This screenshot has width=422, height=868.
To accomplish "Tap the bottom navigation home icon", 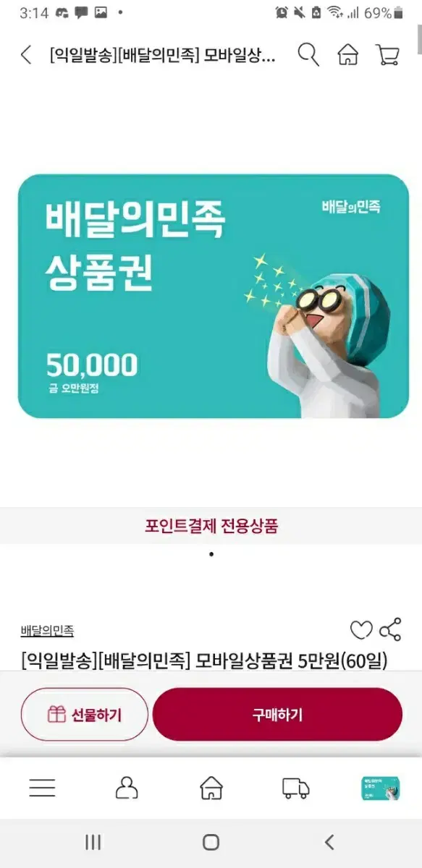I will pos(211,788).
